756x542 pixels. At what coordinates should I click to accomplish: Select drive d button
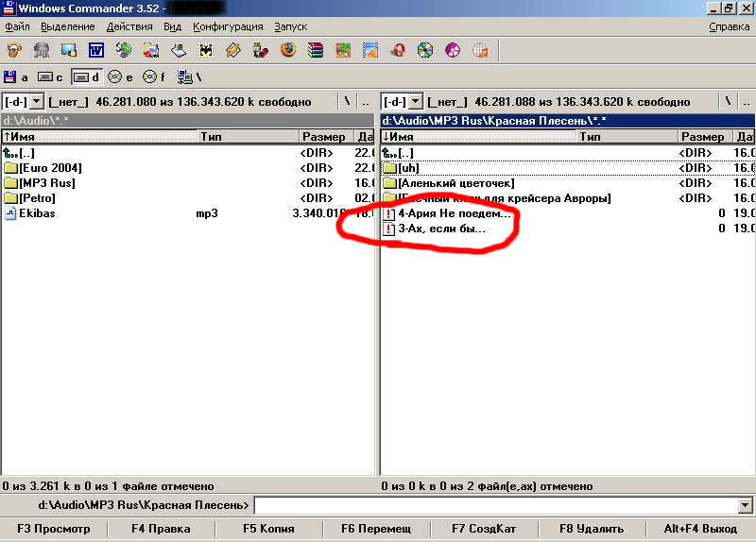(86, 77)
